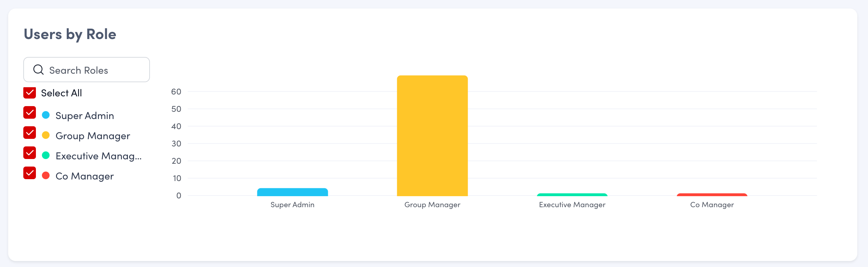
Task: Click the Super Admin x-axis label
Action: 292,205
